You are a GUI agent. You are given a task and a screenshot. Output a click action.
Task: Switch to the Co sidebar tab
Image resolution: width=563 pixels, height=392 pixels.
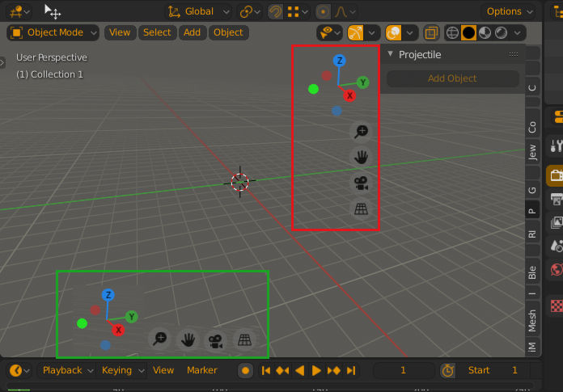click(532, 127)
